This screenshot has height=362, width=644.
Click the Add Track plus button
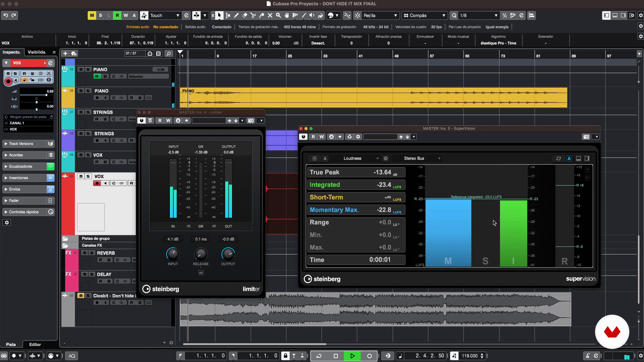(65, 53)
